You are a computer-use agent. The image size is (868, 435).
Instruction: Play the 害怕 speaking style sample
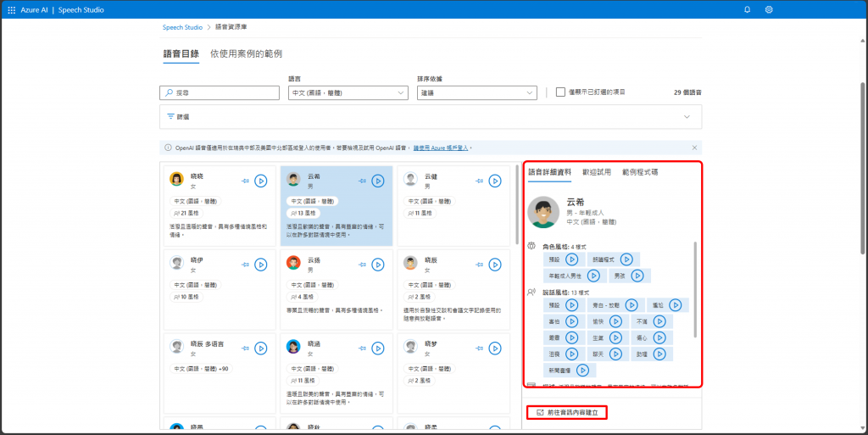click(x=572, y=321)
